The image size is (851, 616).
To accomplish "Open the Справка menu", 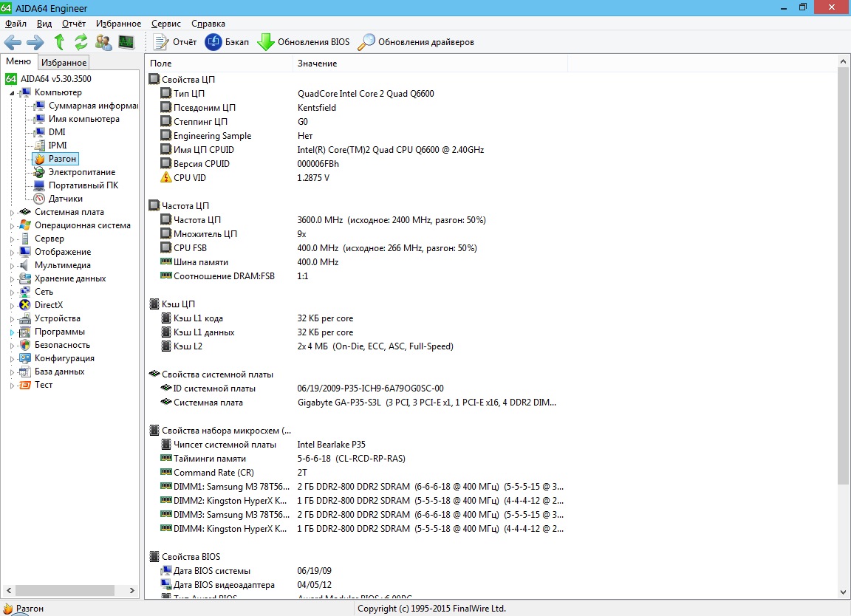I will click(x=208, y=24).
